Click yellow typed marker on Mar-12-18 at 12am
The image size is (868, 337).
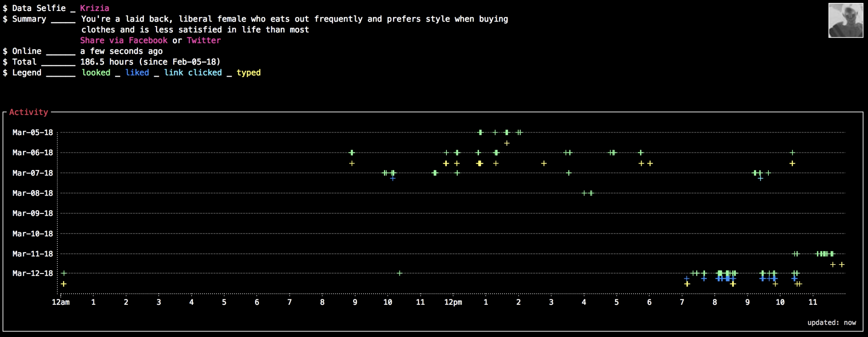click(x=64, y=284)
